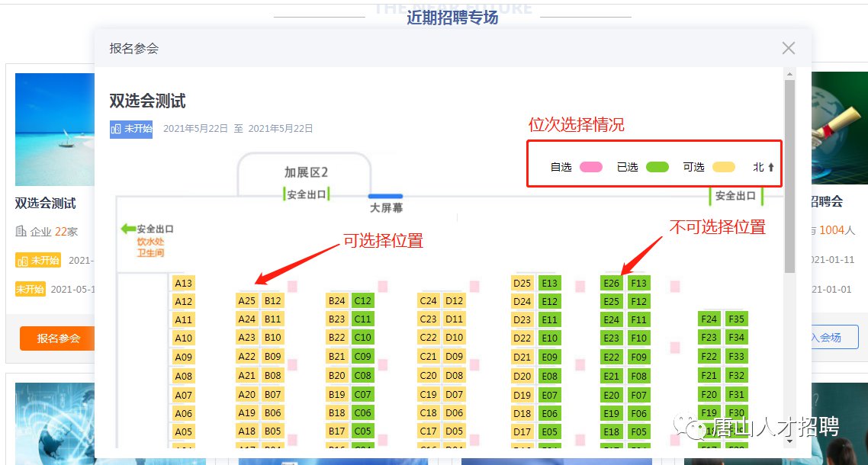Click booth E09
Viewport: 868px width, 465px height.
pos(550,358)
